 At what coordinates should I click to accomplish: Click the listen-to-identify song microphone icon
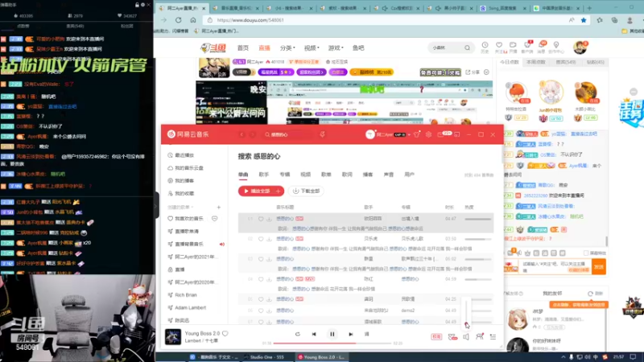point(323,134)
